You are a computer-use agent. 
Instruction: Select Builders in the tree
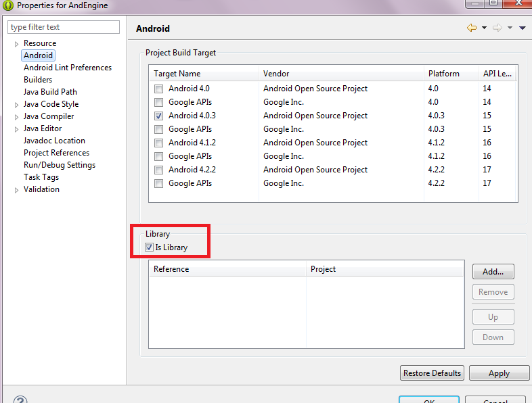38,80
